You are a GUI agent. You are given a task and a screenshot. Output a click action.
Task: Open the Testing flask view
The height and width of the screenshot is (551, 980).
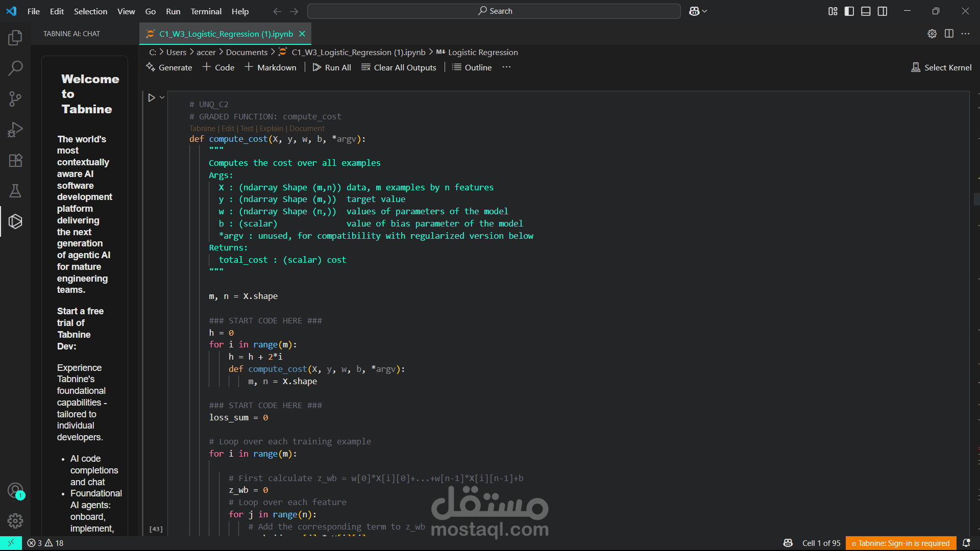(15, 191)
